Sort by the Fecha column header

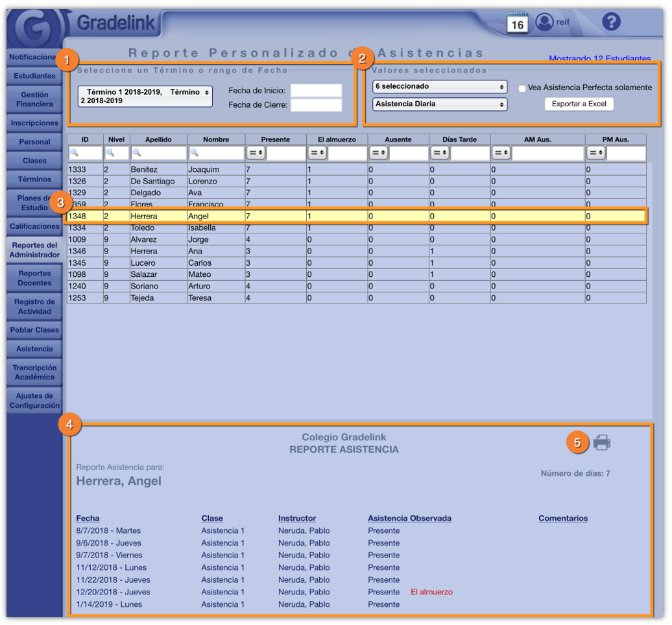88,518
